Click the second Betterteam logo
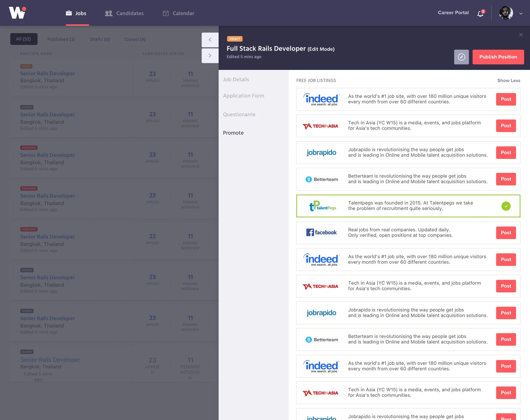Screen dimensions: 530x420 pyautogui.click(x=322, y=340)
